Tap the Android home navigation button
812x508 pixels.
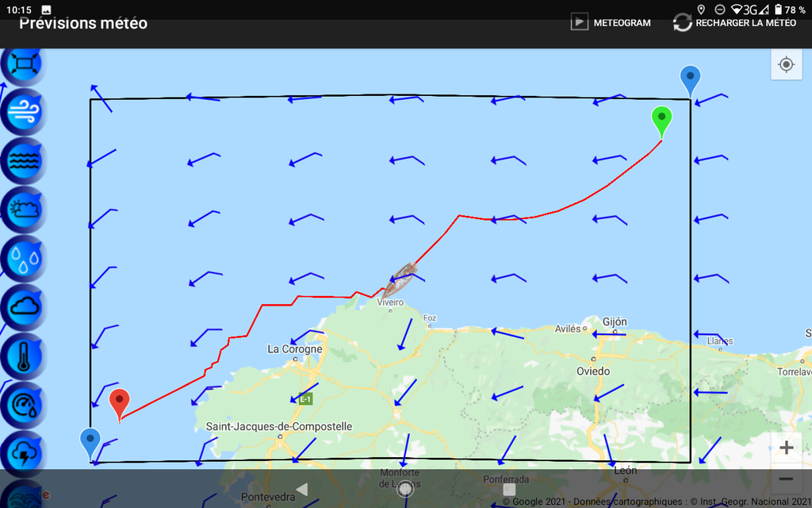click(405, 489)
